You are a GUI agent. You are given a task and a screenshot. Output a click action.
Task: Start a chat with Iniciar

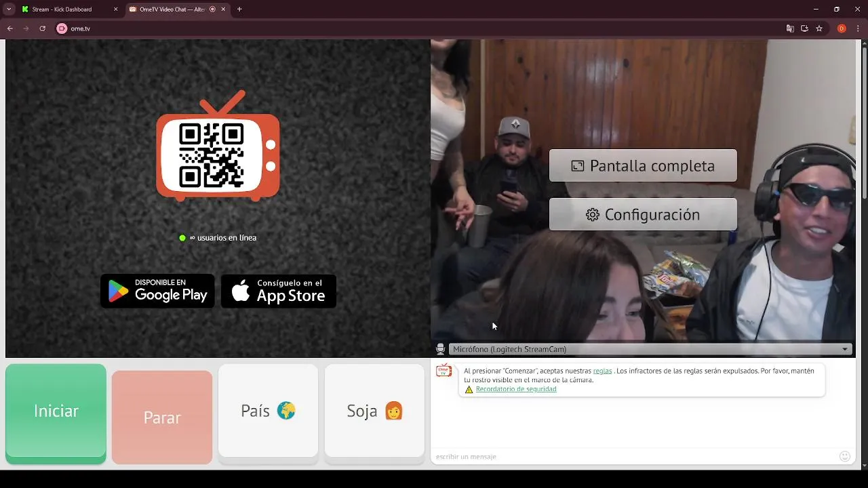click(x=56, y=413)
